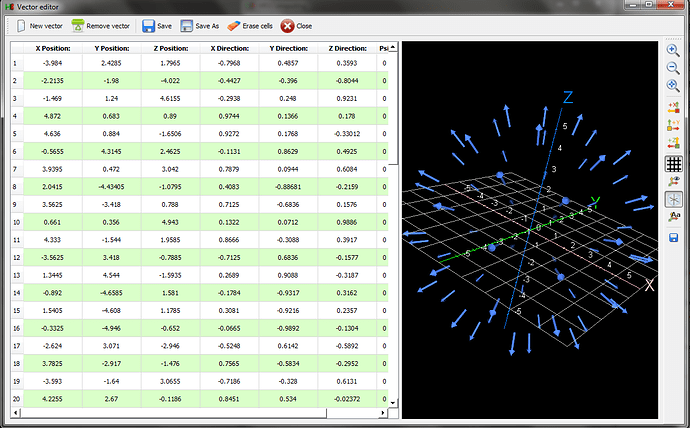Viewport: 690px width, 428px height.
Task: Click the eye visibility icon in side toolbar
Action: [674, 181]
